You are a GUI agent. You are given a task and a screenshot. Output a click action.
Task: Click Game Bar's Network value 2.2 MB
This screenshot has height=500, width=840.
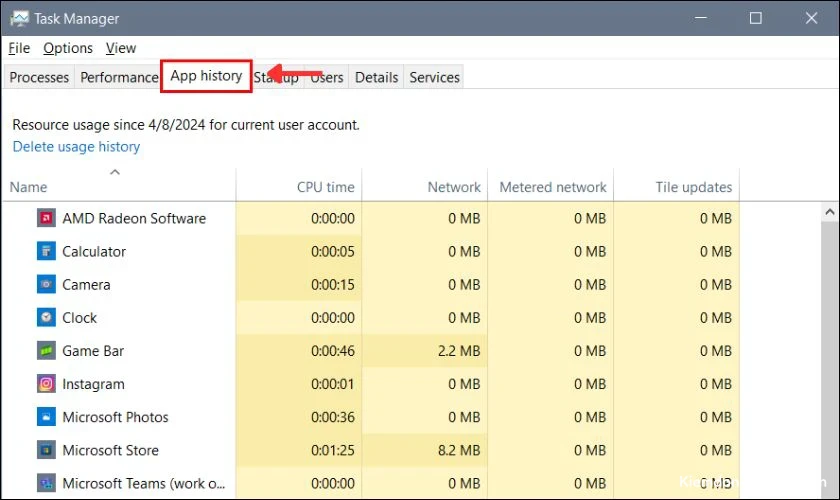[x=459, y=351]
